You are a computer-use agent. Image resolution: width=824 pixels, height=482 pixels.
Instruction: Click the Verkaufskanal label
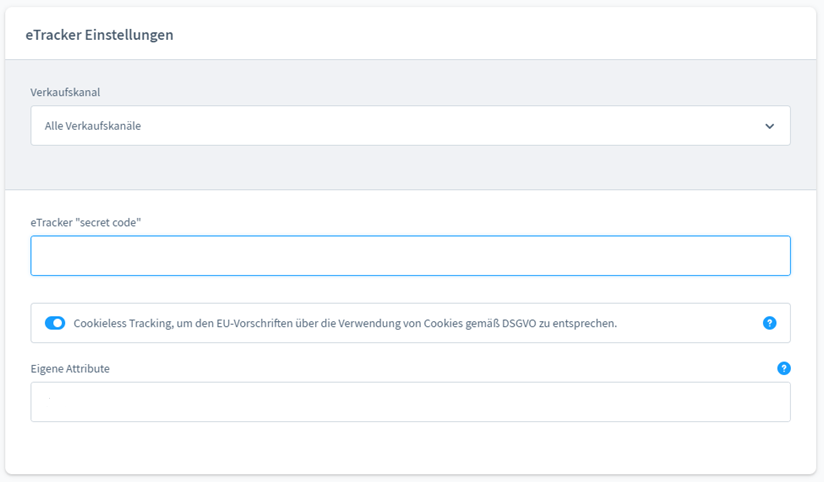point(65,92)
